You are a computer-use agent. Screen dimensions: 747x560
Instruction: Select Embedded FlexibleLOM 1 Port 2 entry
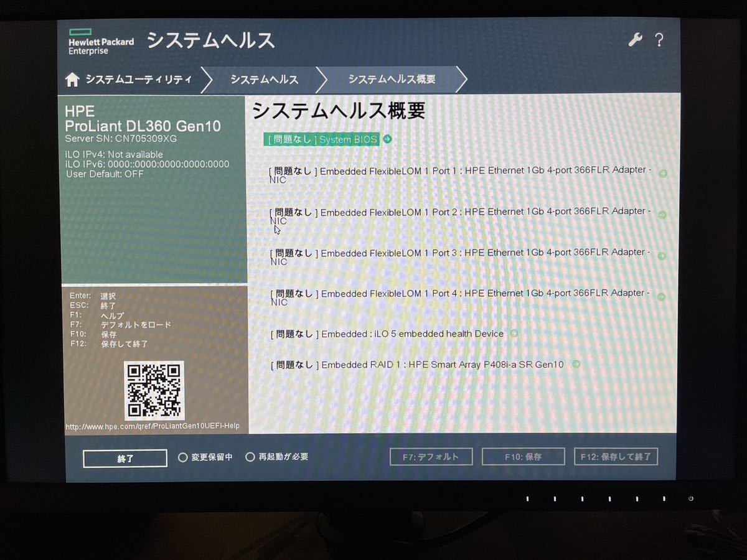pos(460,216)
